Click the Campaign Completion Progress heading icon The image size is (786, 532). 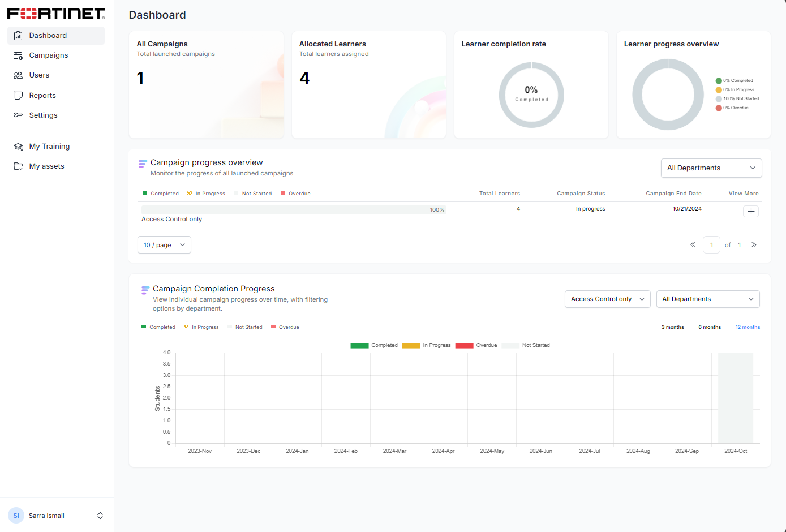145,290
